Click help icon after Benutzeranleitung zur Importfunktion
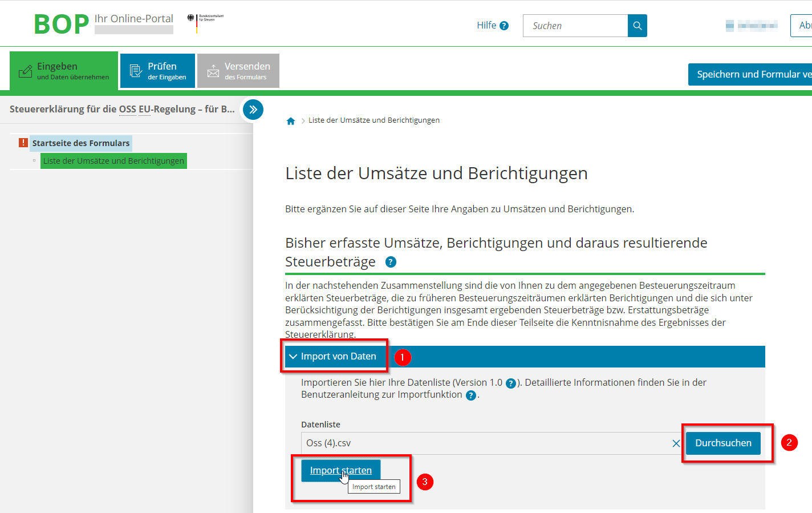The image size is (812, 513). click(x=471, y=395)
